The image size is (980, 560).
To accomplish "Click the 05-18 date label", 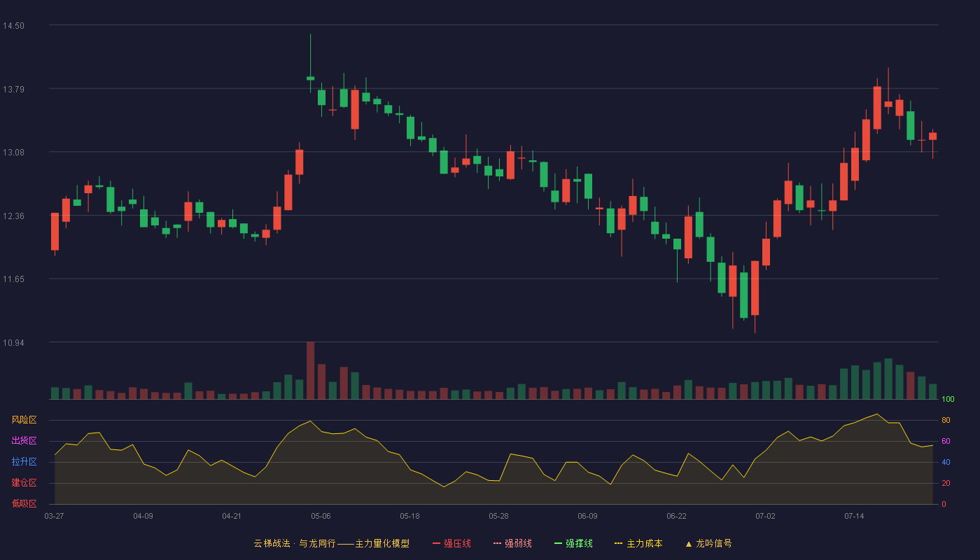I will coord(409,516).
